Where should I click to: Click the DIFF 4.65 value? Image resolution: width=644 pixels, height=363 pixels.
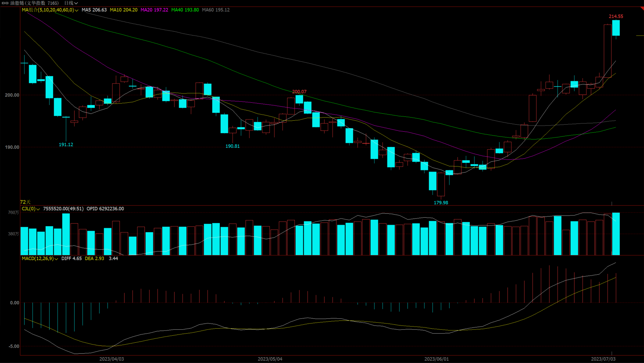point(71,259)
